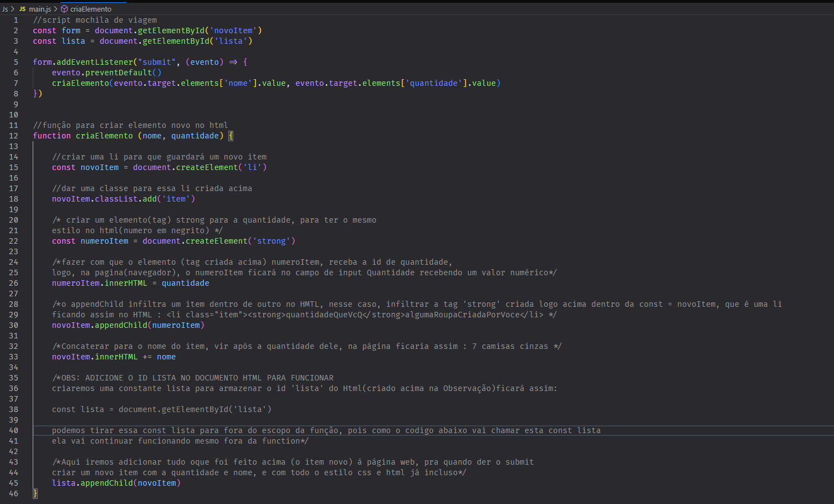The height and width of the screenshot is (504, 834).
Task: Click line number 46 in the gutter
Action: (x=14, y=493)
